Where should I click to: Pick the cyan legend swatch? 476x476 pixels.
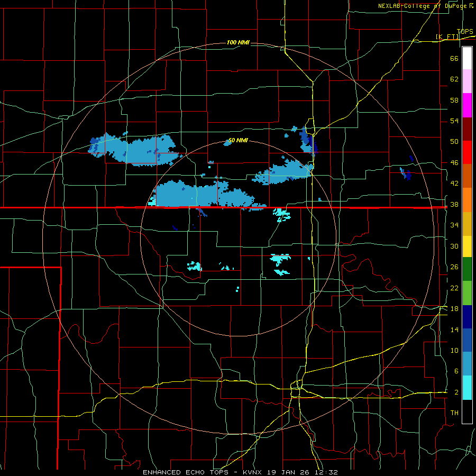(x=467, y=388)
